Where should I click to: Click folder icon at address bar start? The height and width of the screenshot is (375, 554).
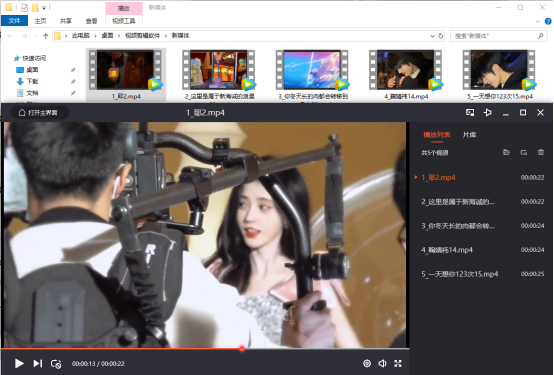(58, 36)
